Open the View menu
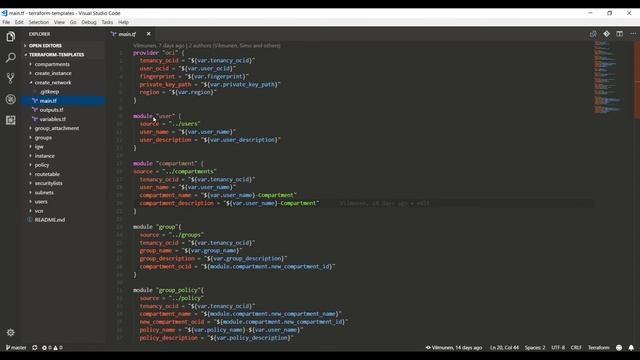Screen dimensions: 640x360 click(59, 22)
